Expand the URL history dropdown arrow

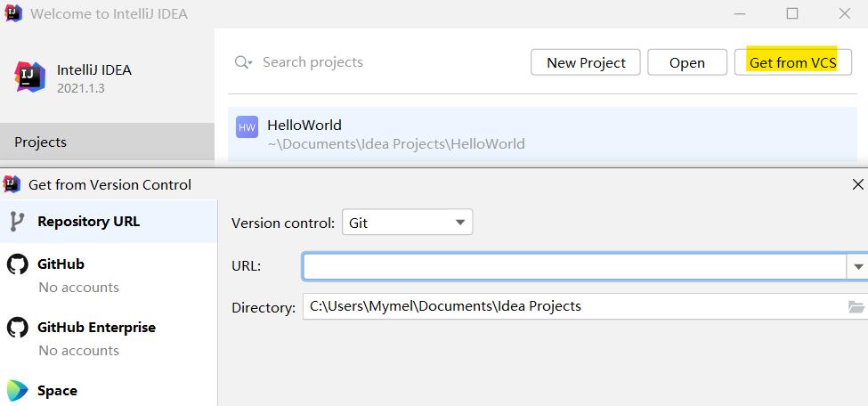[857, 266]
